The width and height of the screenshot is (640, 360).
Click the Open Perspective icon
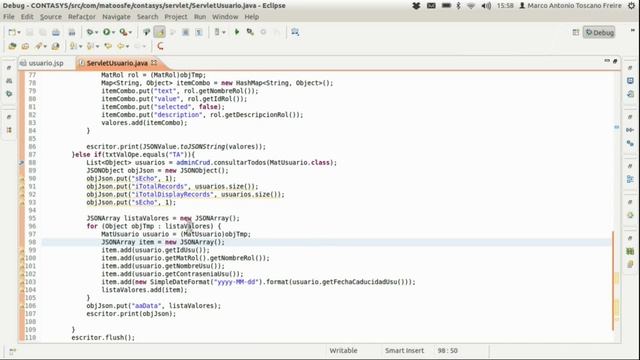tap(576, 32)
